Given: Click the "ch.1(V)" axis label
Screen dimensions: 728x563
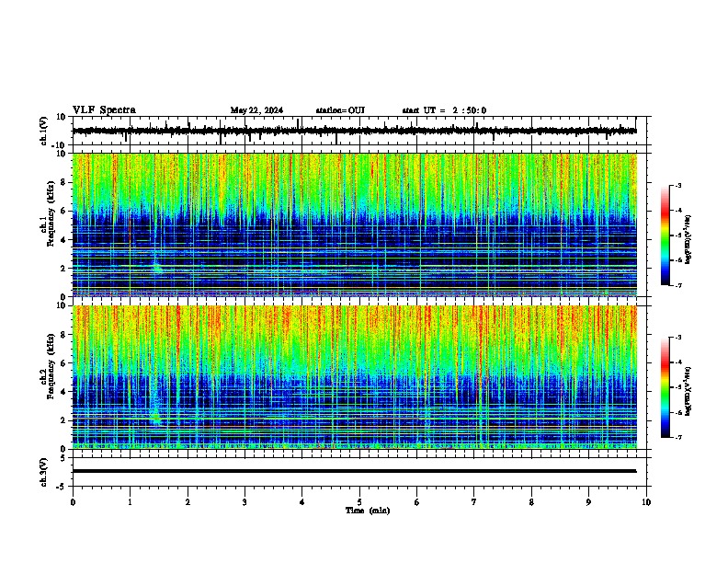Looking at the screenshot, I should [x=44, y=131].
